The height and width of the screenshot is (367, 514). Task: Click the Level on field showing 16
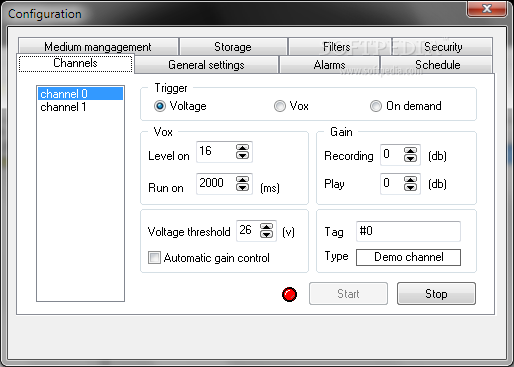216,152
